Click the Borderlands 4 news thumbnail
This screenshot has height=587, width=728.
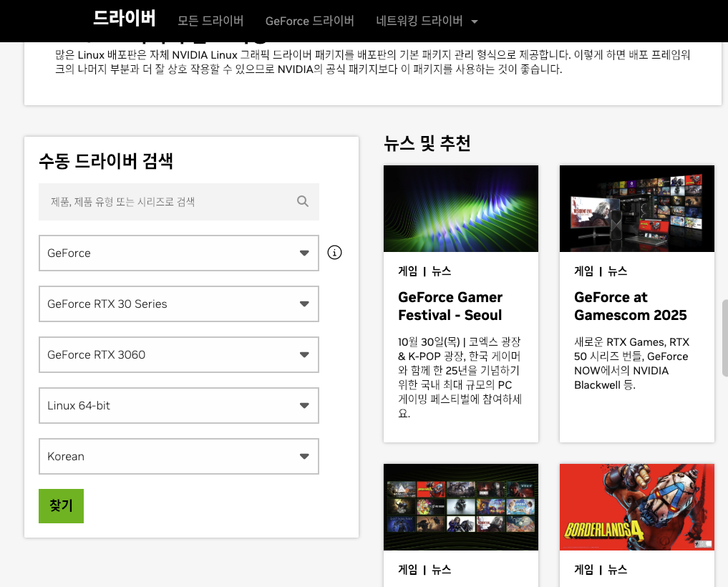pos(636,507)
